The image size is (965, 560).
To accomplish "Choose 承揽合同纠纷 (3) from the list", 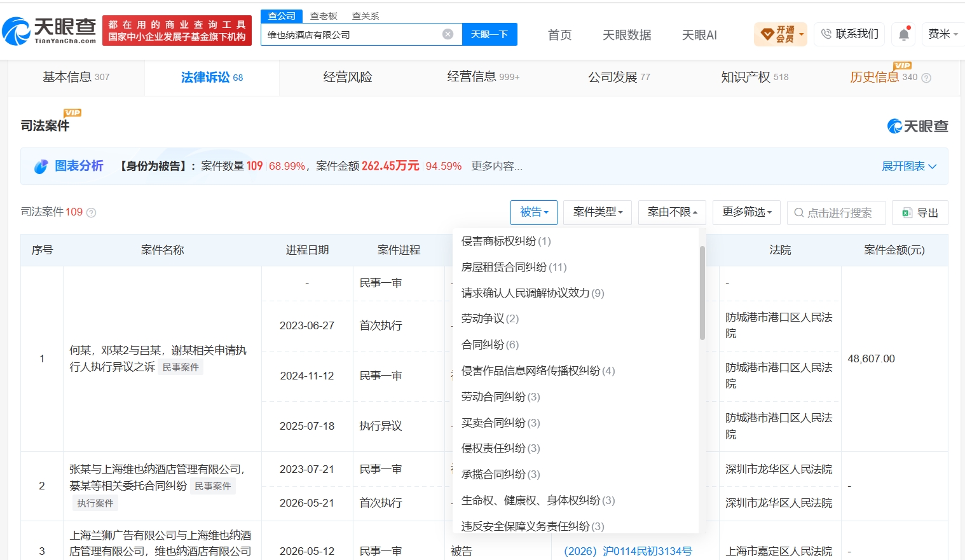I will (x=500, y=474).
